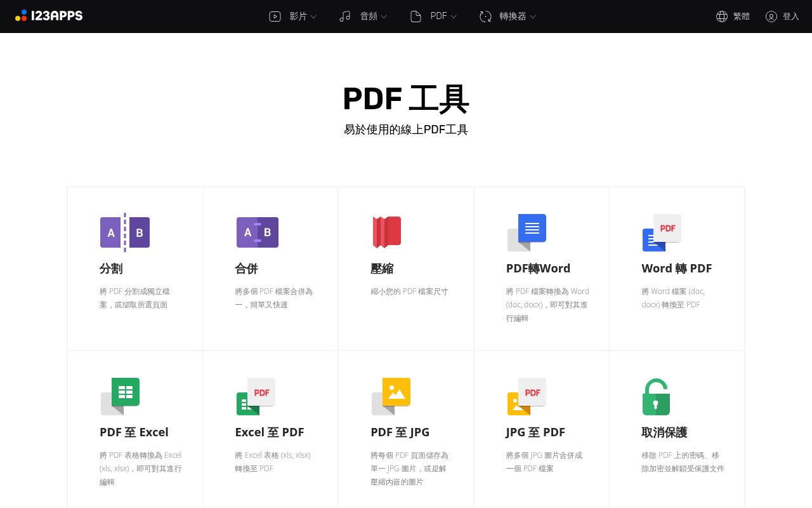Click the 取消保護 tool title
Screen dimensions: 812x508
tap(665, 432)
